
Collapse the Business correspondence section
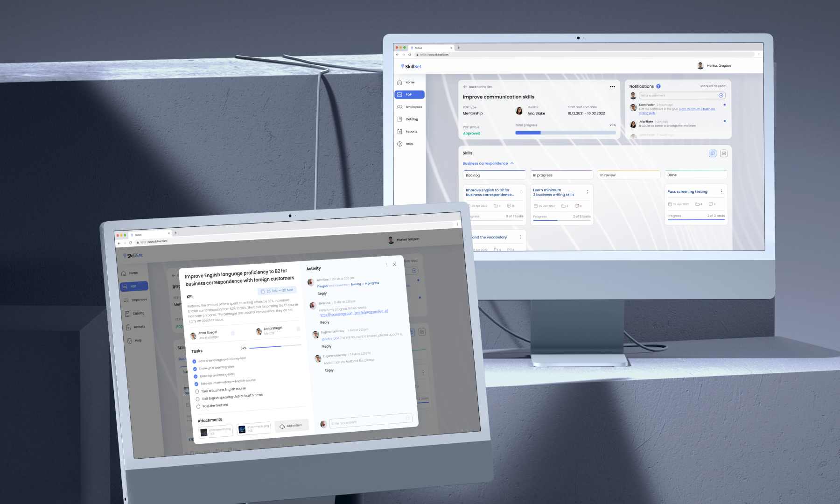[x=488, y=163]
